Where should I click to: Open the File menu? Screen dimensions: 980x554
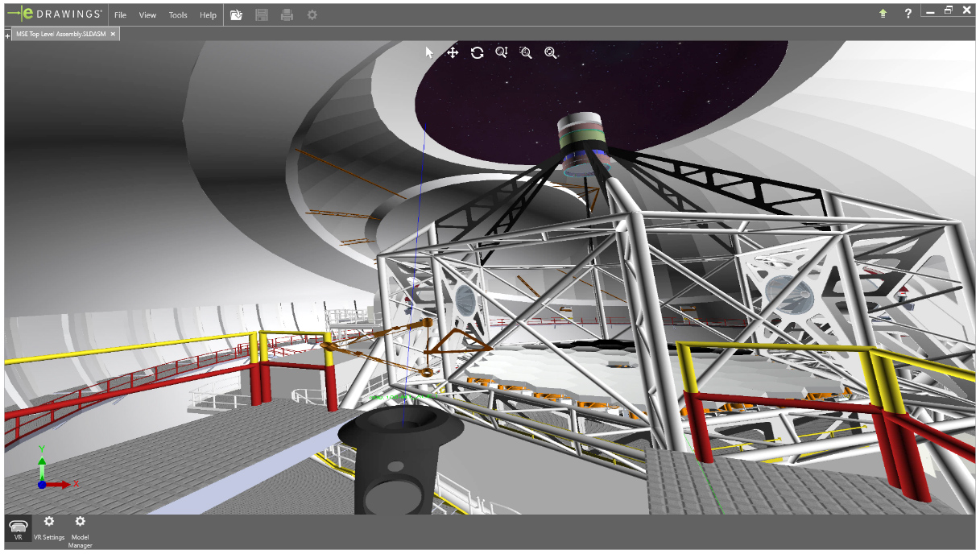tap(119, 14)
